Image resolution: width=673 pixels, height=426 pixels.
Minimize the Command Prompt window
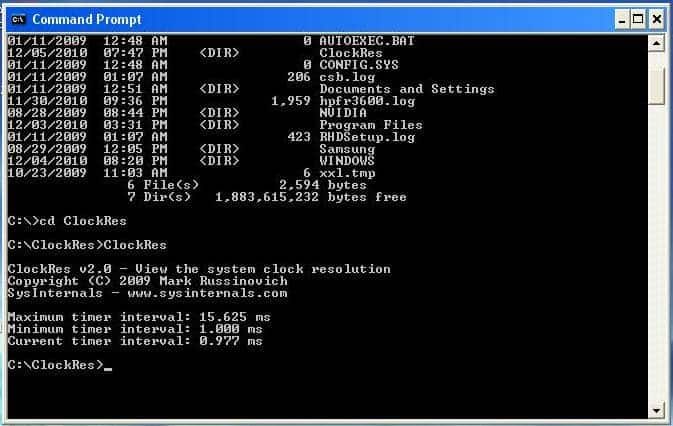tap(621, 19)
